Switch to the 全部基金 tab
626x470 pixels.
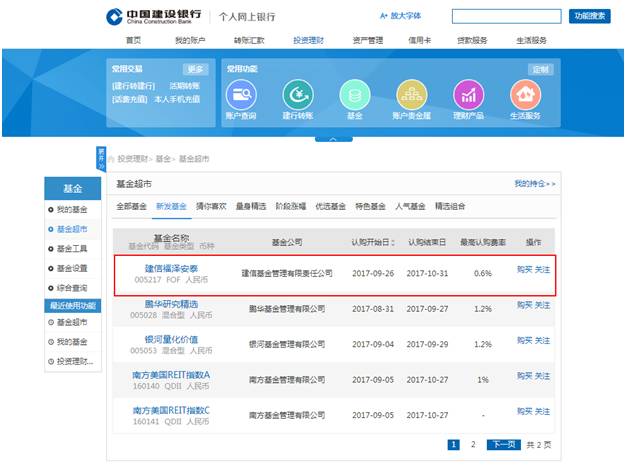[131, 206]
